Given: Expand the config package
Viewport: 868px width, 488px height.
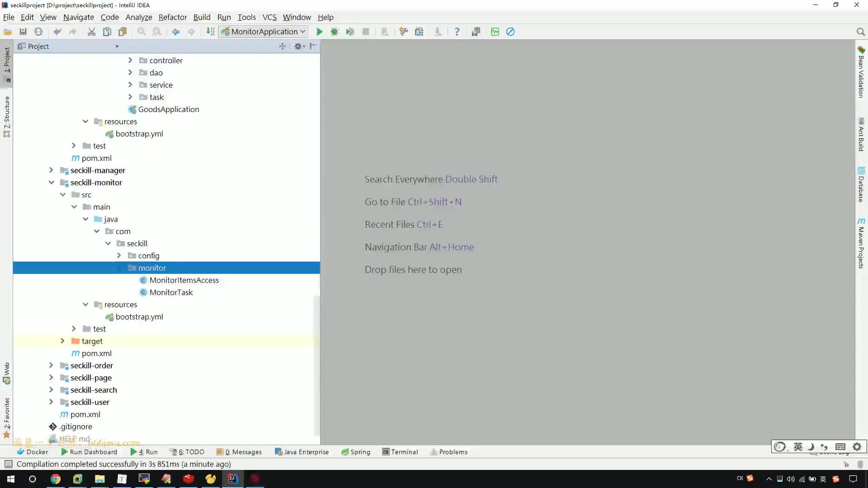Looking at the screenshot, I should coord(119,255).
